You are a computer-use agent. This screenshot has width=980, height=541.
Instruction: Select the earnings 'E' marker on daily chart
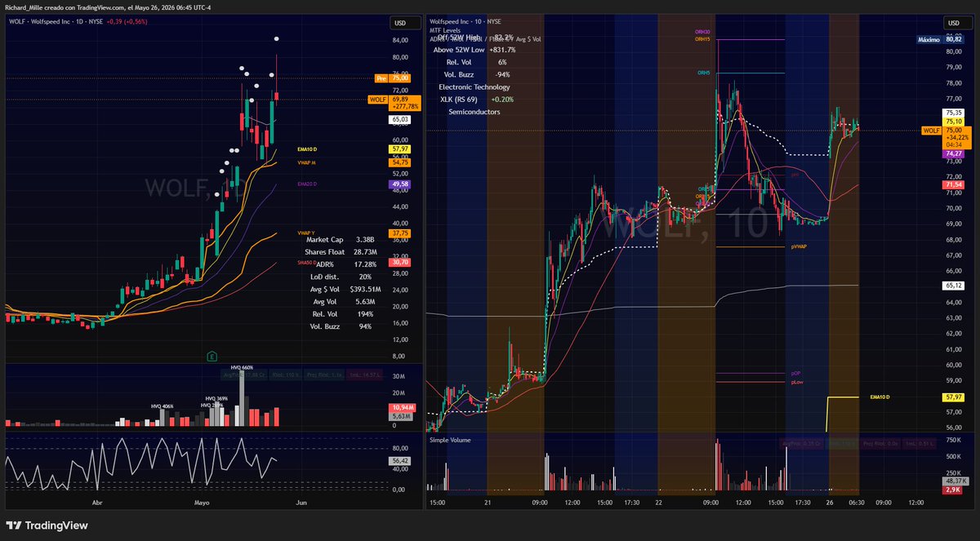point(212,356)
